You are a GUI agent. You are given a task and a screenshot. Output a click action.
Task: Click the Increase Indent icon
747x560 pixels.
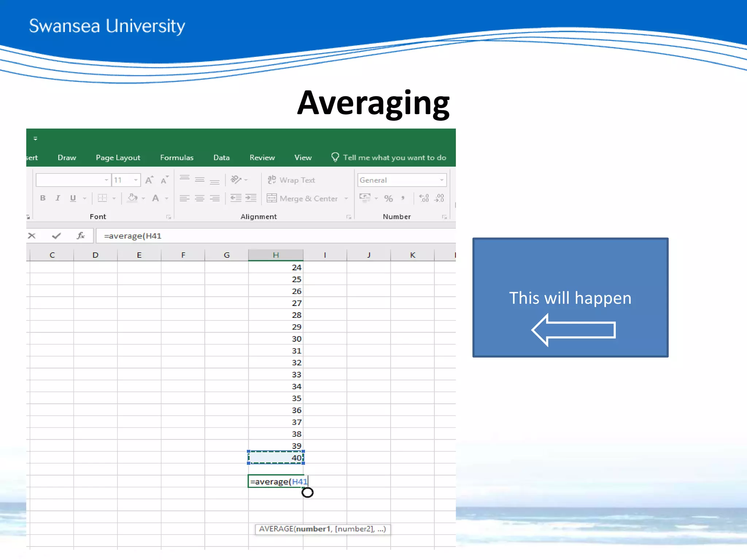tap(251, 198)
